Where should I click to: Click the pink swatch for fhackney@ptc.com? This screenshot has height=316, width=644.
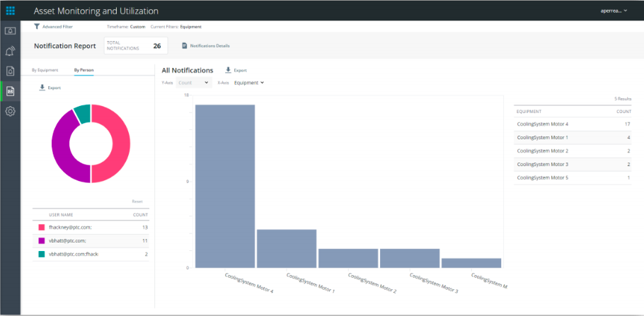[x=42, y=227]
